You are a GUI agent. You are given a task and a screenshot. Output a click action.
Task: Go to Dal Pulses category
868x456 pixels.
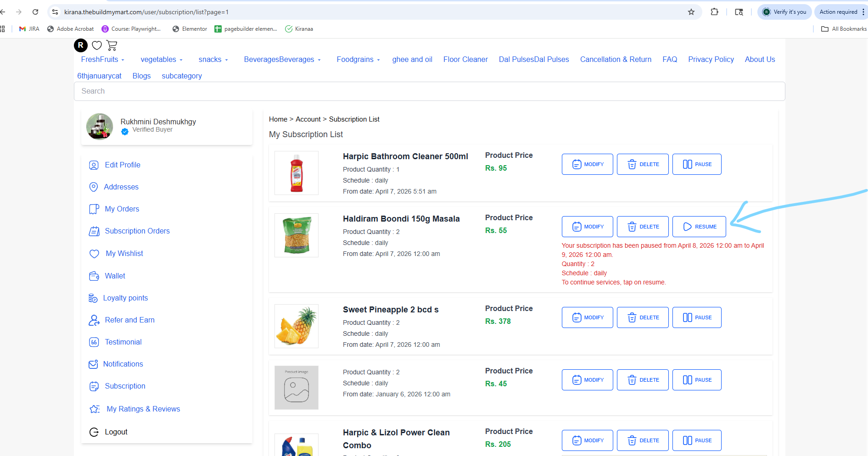tap(534, 60)
